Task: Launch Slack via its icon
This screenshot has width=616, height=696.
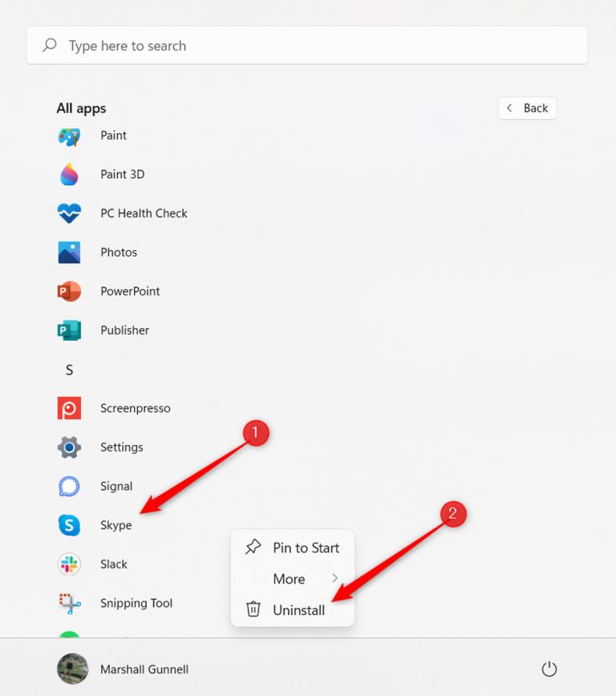Action: pyautogui.click(x=69, y=564)
